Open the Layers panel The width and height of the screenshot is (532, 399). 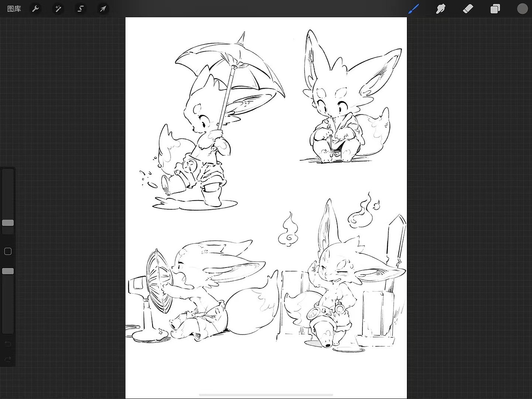point(495,9)
